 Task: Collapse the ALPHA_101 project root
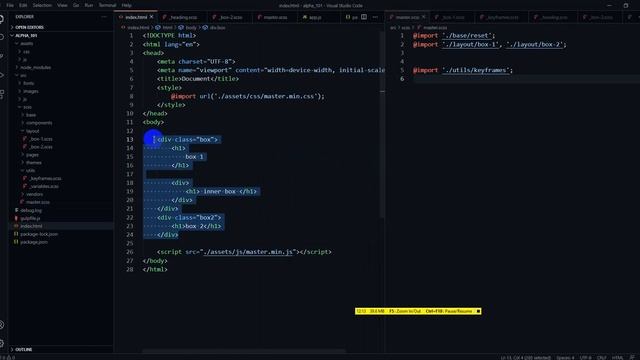click(x=26, y=36)
